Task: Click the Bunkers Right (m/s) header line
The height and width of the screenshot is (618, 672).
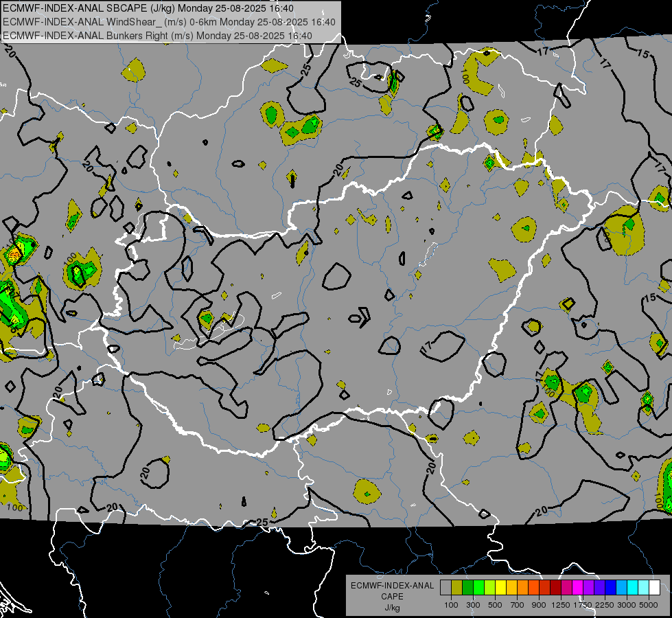Action: pos(157,36)
